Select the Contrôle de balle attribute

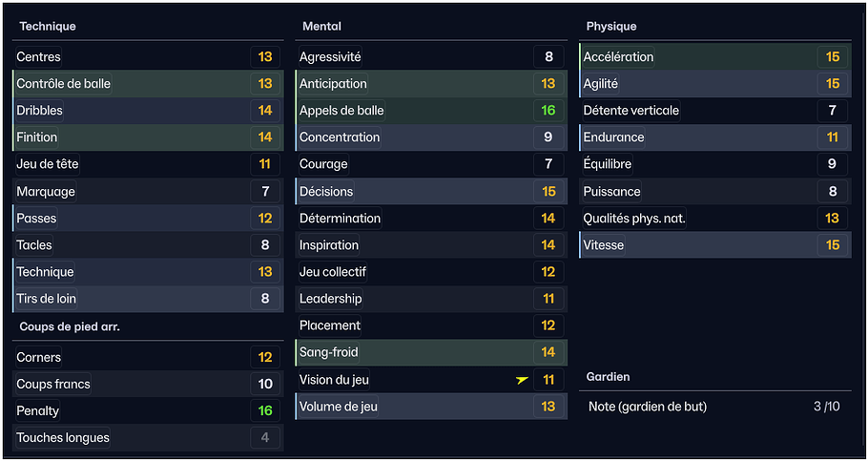[64, 84]
